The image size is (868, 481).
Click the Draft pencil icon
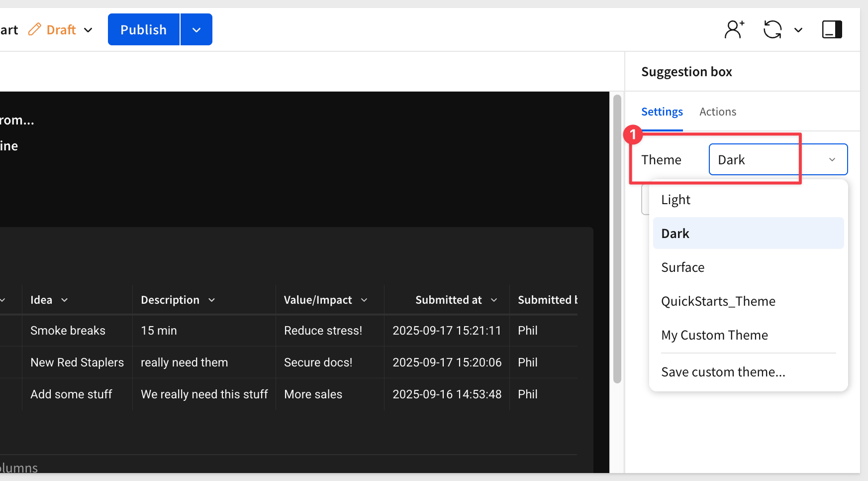pyautogui.click(x=34, y=29)
